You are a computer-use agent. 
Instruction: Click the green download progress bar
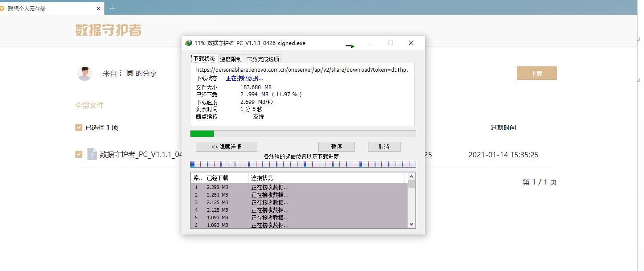(303, 134)
